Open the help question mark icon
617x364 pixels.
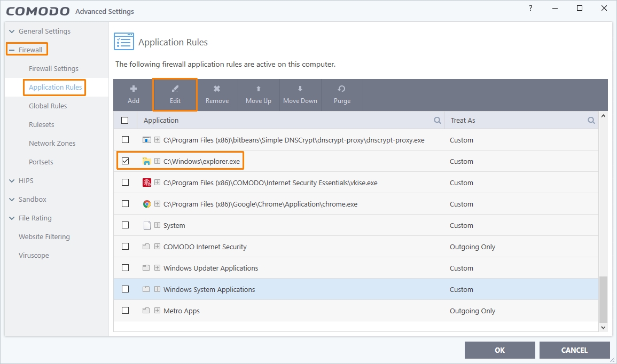pyautogui.click(x=530, y=9)
